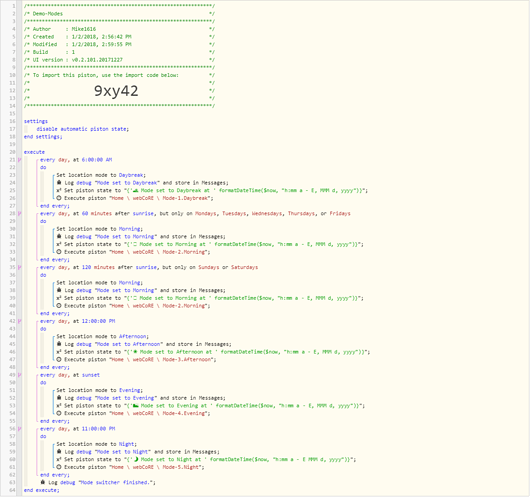
Task: Click the pink timer flag beside line 56
Action: [x=20, y=430]
